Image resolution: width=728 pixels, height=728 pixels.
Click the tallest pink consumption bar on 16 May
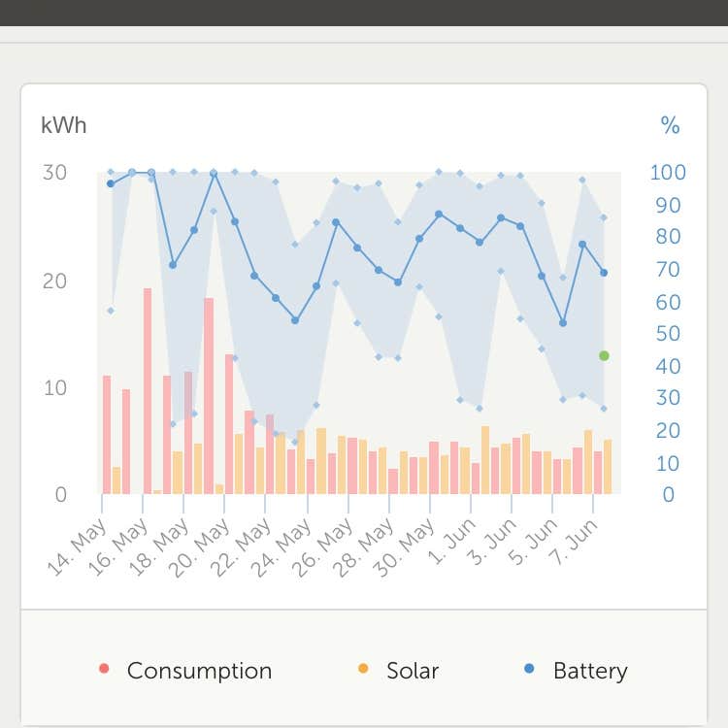pos(148,390)
